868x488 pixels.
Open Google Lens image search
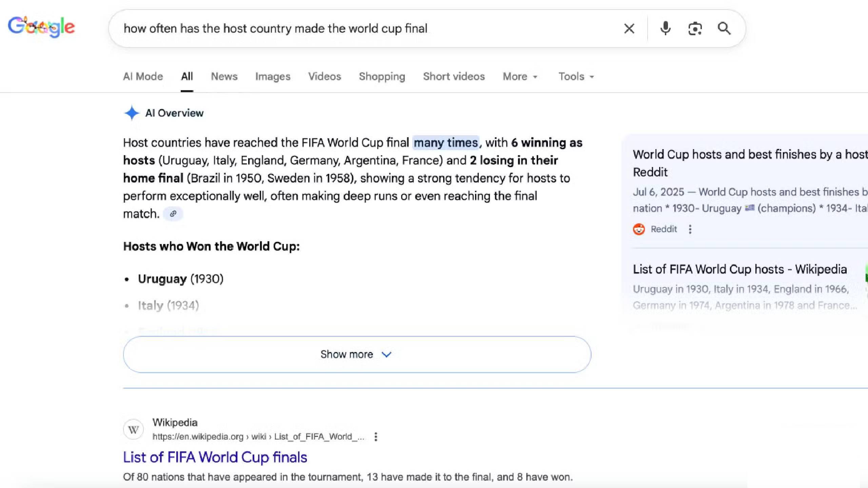(x=695, y=28)
